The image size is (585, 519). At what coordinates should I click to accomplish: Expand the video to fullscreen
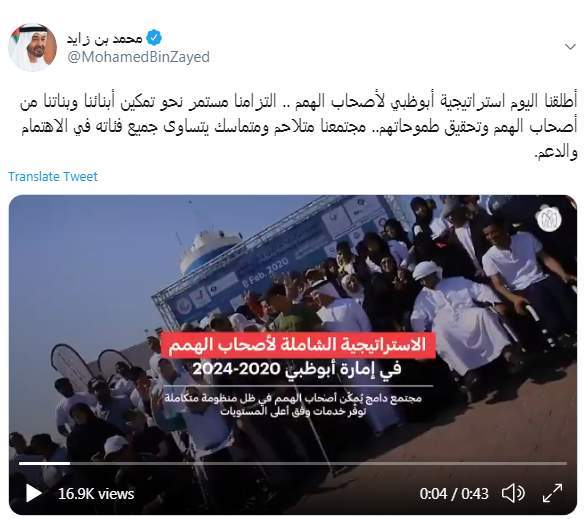(552, 493)
